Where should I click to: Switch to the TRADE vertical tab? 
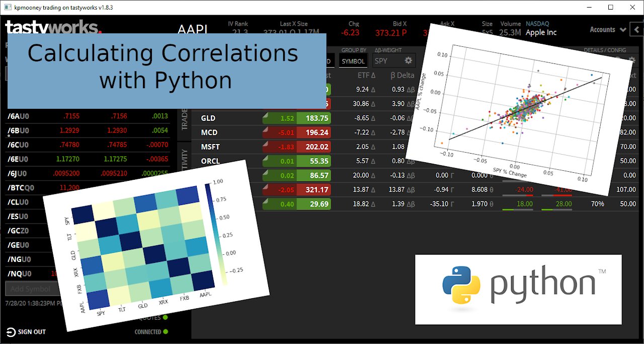(x=184, y=118)
